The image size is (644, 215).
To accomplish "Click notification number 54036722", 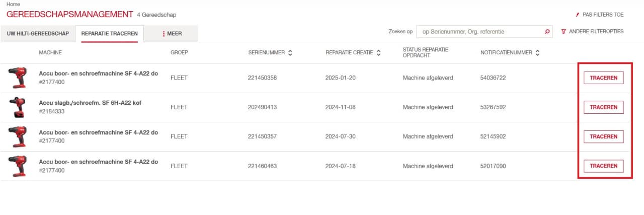I will [493, 78].
